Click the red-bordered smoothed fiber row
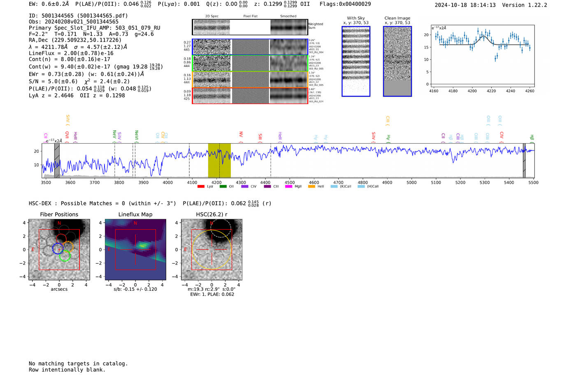Screen dimensions: 576x392 pos(288,96)
